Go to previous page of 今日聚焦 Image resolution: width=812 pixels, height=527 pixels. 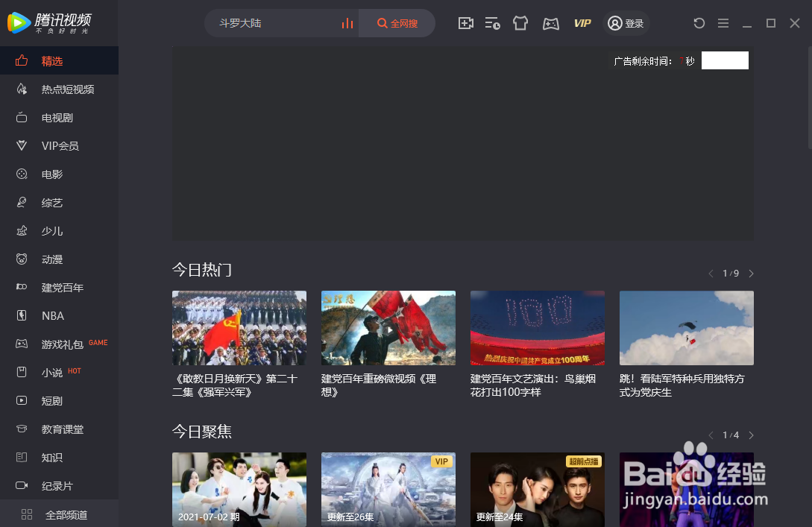coord(711,435)
